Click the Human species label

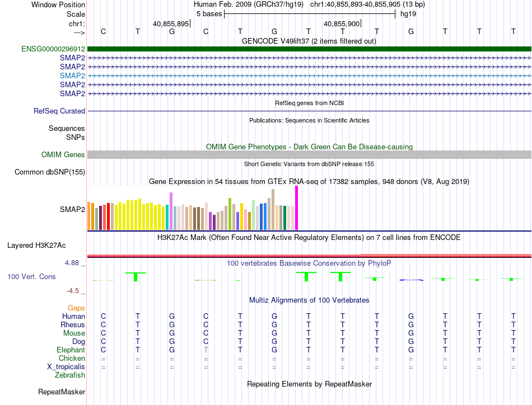point(73,316)
